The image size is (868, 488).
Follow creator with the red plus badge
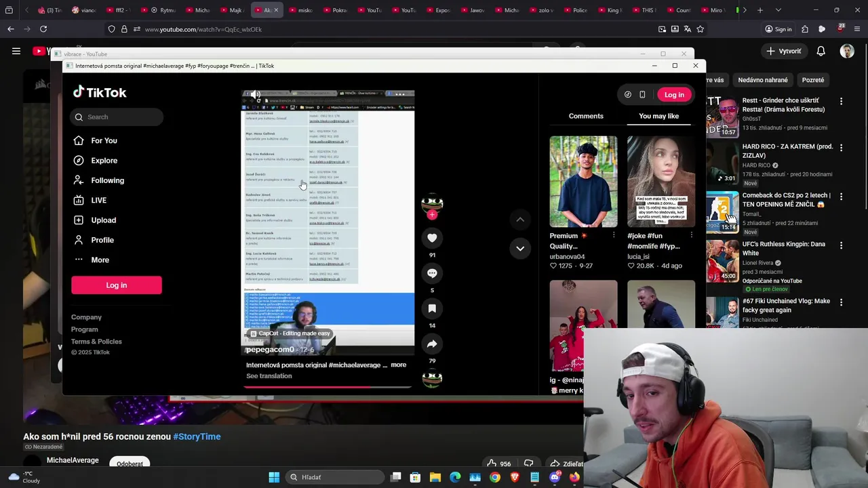(x=432, y=215)
